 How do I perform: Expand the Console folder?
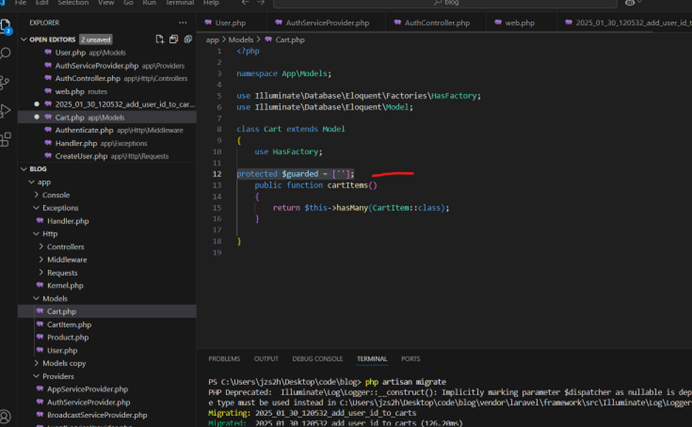click(x=56, y=195)
